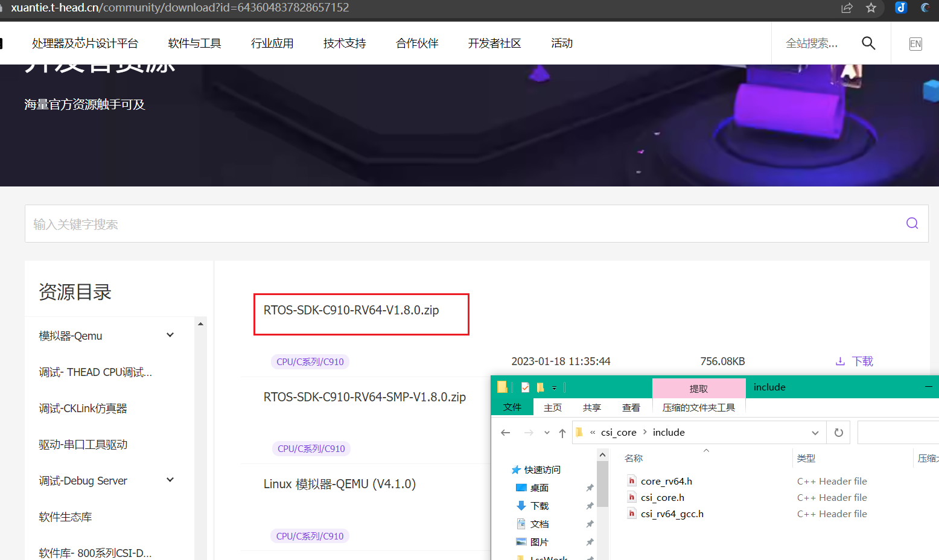Select 调试- THEAD CPU调试... in resource directory

click(x=95, y=372)
